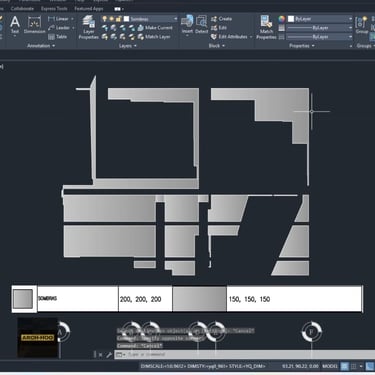Click Edit Attributes tool
Viewport: 375px width, 375px height.
(229, 36)
